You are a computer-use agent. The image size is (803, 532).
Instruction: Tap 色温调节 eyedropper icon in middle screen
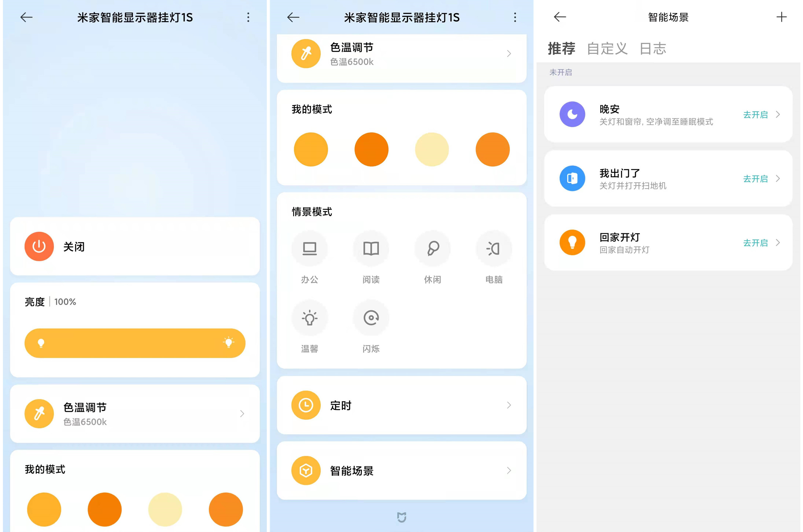(306, 54)
